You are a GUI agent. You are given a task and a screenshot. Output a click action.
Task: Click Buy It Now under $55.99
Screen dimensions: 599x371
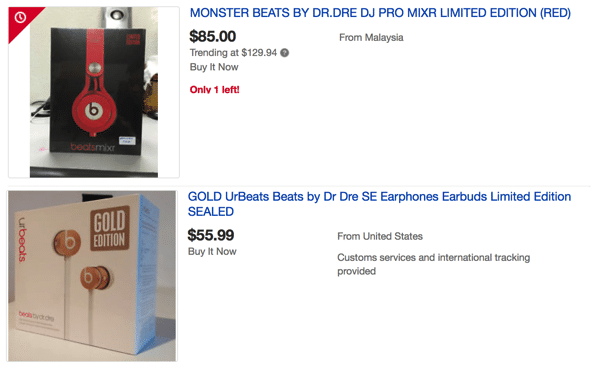click(x=212, y=251)
